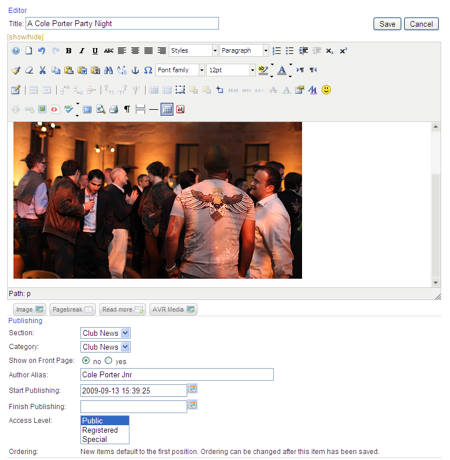The image size is (450, 460).
Task: Click in the Title input field
Action: (122, 24)
